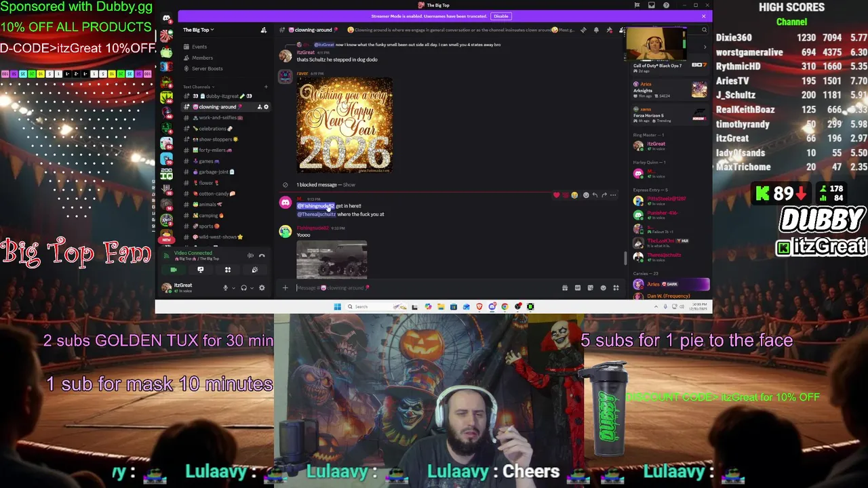Open Discord help icon in title bar
The width and height of the screenshot is (868, 488).
pos(666,5)
